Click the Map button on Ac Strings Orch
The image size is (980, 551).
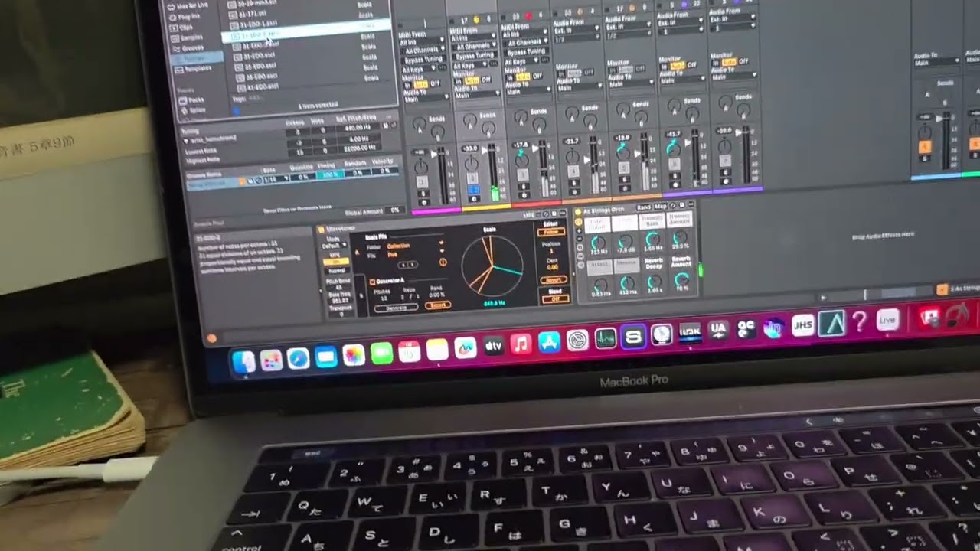(660, 207)
